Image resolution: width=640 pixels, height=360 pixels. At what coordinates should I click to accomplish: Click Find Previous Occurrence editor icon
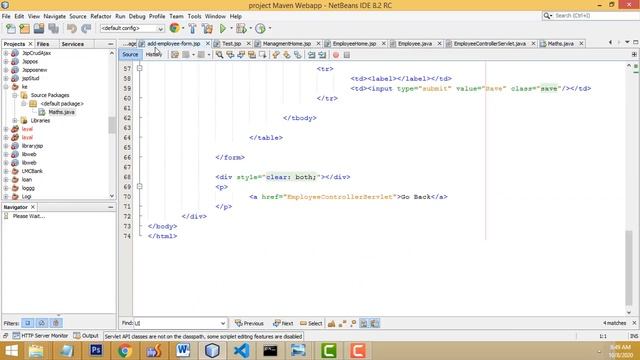pos(230,55)
